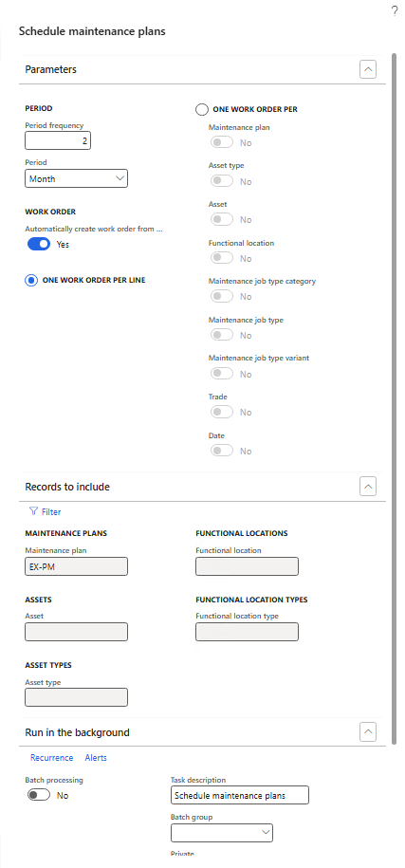The image size is (405, 868).
Task: Collapse the Run in the background section
Action: click(x=368, y=732)
